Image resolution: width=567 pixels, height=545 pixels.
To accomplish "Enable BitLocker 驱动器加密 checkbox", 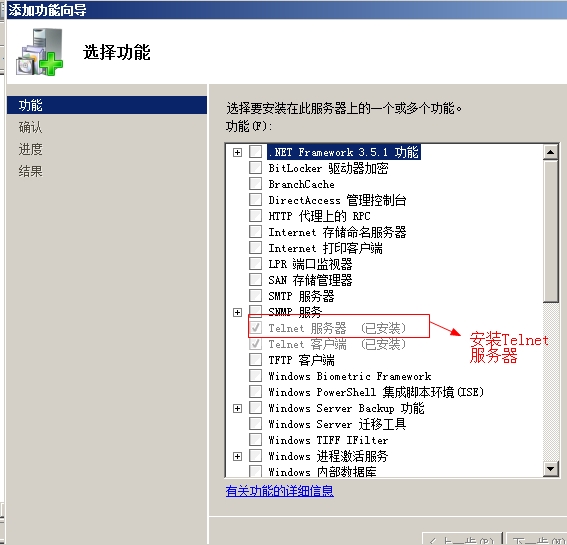I will pyautogui.click(x=255, y=168).
